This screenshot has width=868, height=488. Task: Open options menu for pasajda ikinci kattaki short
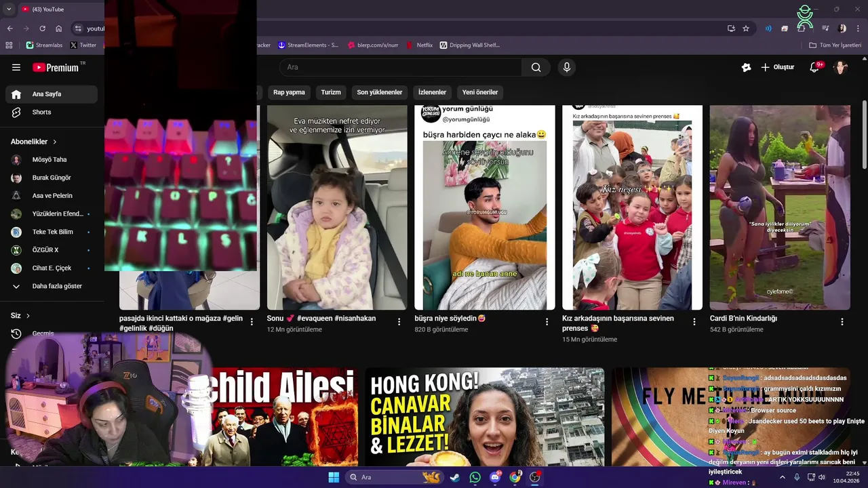(252, 322)
